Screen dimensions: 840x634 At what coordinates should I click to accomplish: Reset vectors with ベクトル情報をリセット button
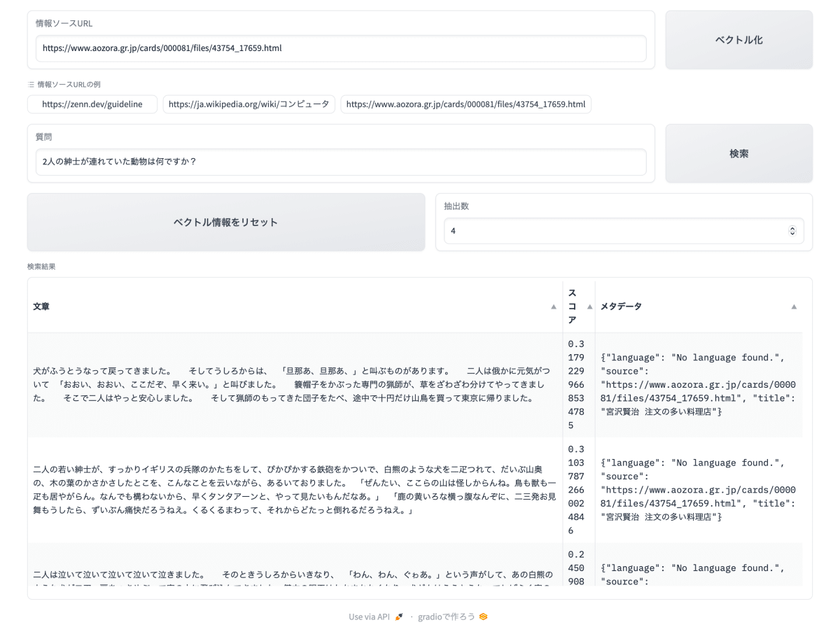226,222
